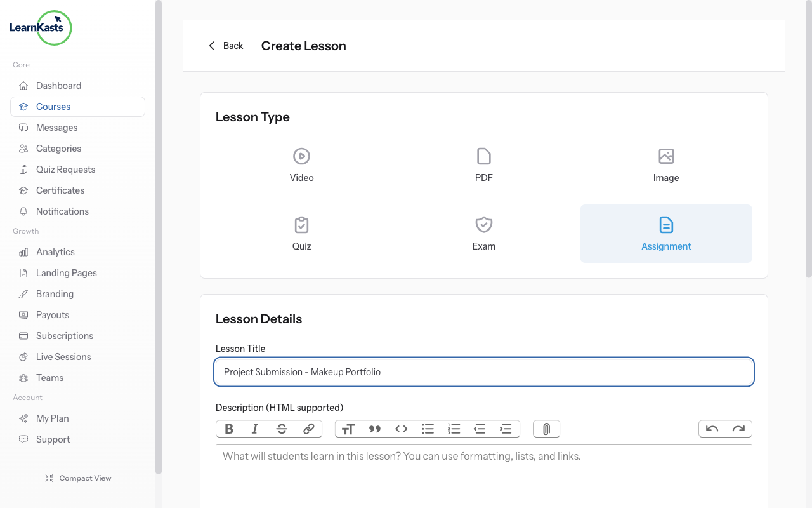
Task: Open Quiz Requests from the sidebar
Action: tap(64, 169)
